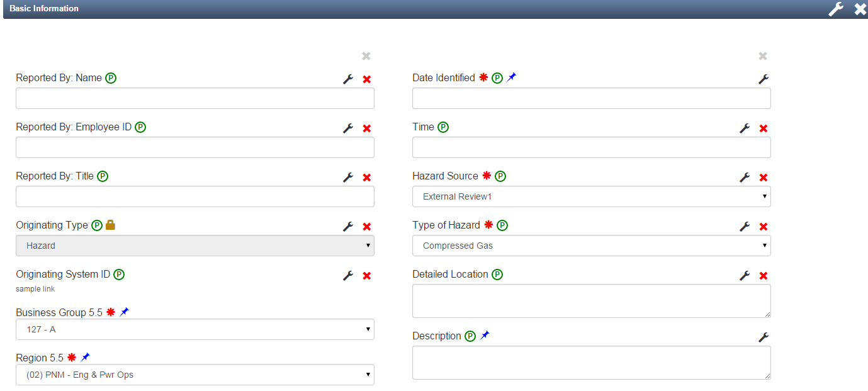This screenshot has width=868, height=391.
Task: Click inside the Detailed Location text area
Action: coord(592,301)
